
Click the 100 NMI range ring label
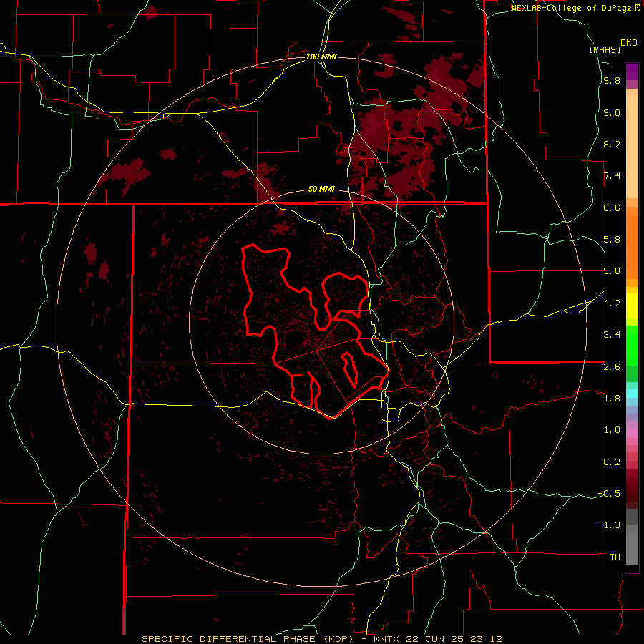321,57
